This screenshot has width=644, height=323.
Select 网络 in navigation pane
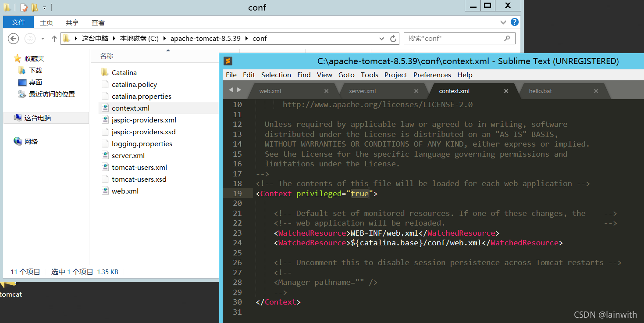(31, 141)
